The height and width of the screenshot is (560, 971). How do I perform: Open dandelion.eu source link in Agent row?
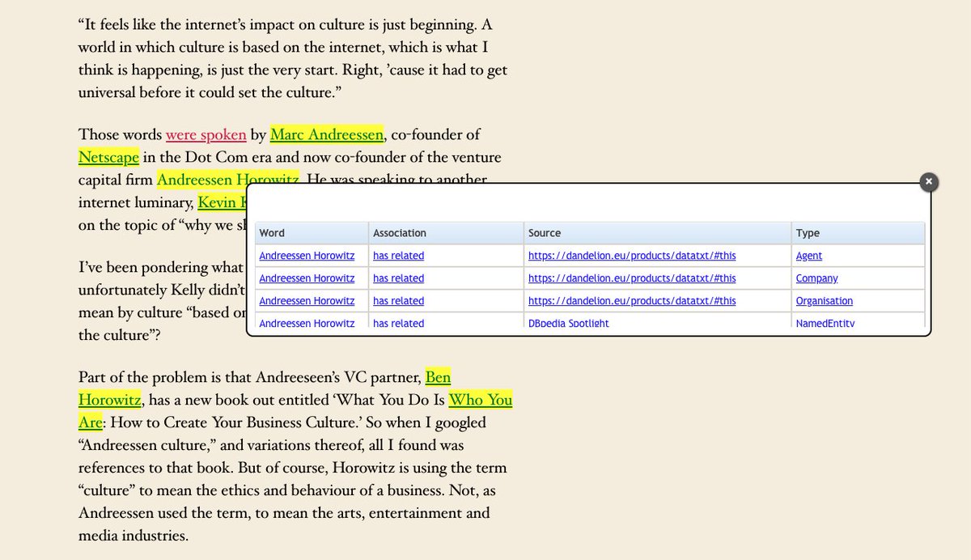point(632,256)
